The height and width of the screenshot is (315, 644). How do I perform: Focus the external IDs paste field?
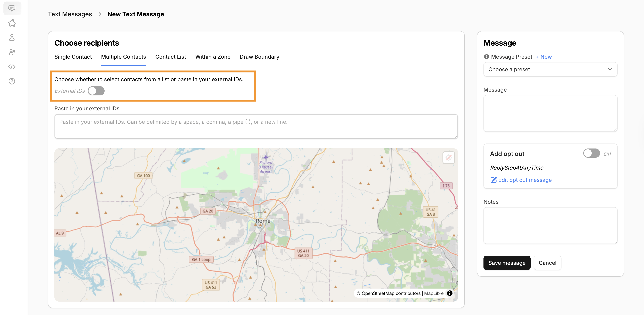[x=256, y=126]
